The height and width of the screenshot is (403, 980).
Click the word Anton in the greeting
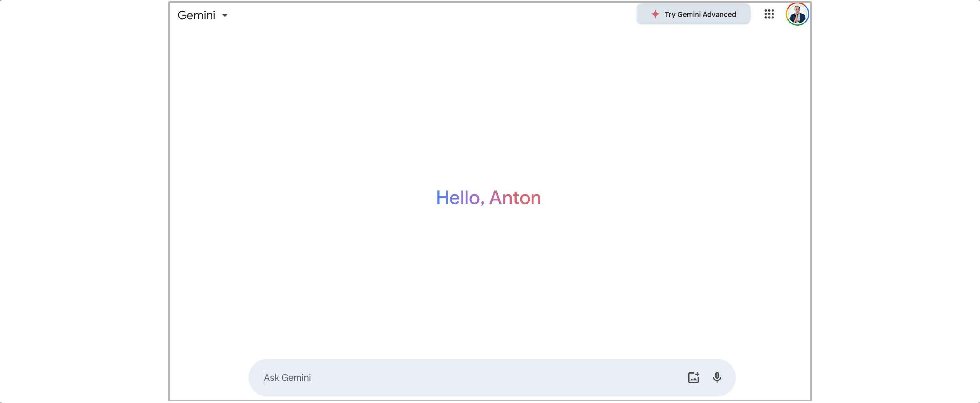(515, 198)
